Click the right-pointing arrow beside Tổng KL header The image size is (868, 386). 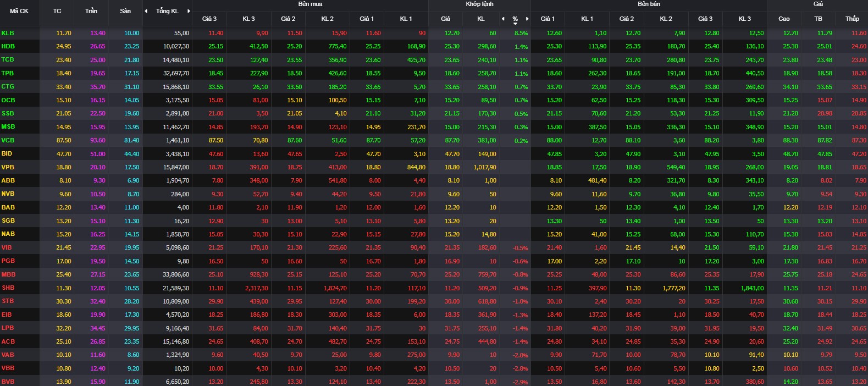pyautogui.click(x=189, y=11)
